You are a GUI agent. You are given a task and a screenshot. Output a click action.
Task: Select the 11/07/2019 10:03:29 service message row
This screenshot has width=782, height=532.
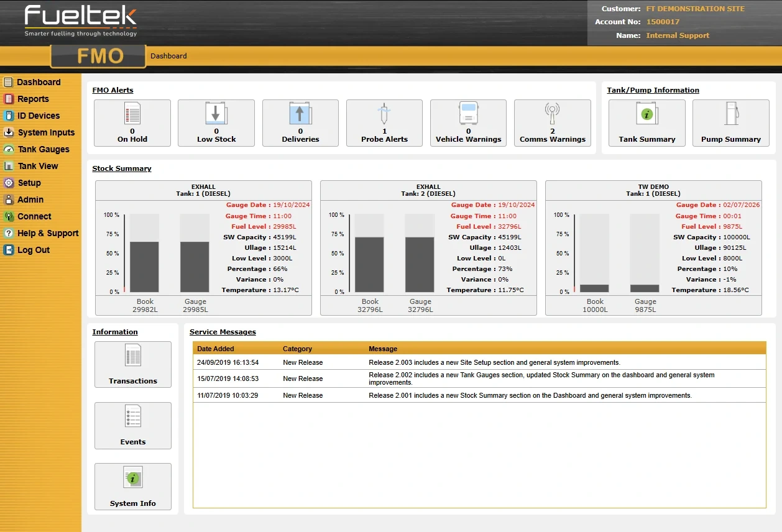tap(479, 395)
